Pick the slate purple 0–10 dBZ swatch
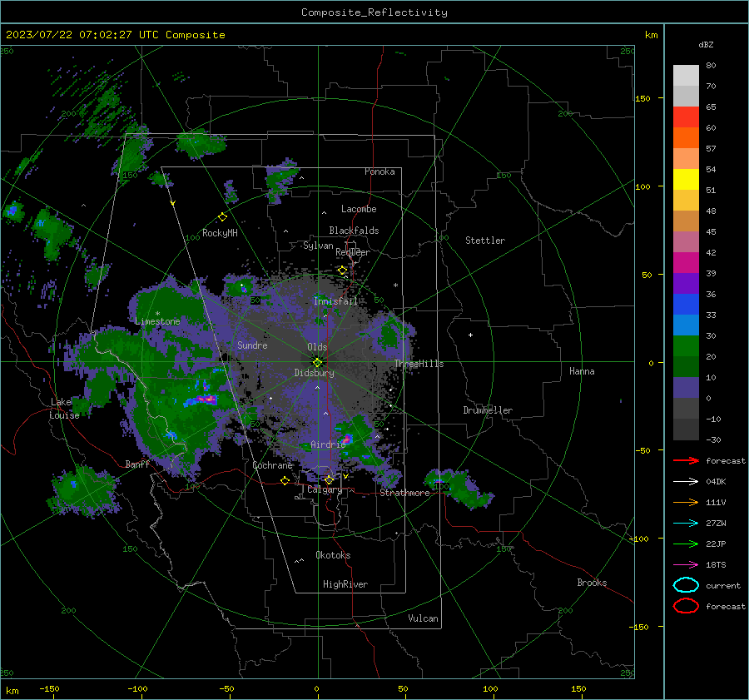The height and width of the screenshot is (700, 749). coord(686,388)
